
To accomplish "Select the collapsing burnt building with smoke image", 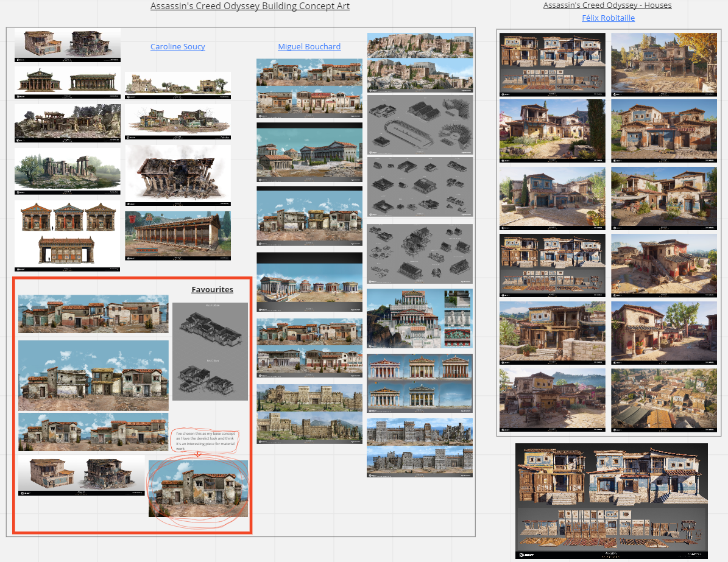I will (178, 175).
